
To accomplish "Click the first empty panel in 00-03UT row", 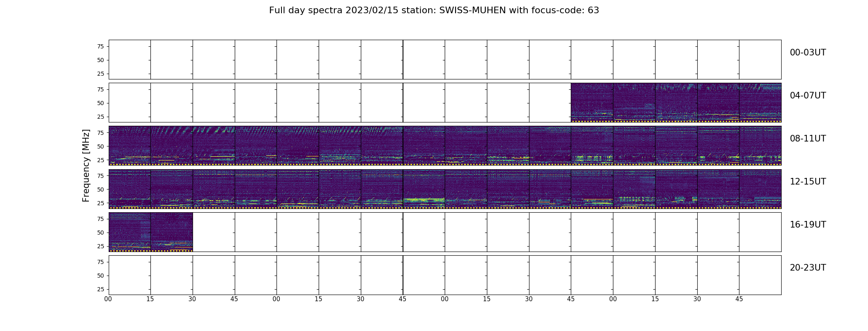I will pyautogui.click(x=129, y=59).
